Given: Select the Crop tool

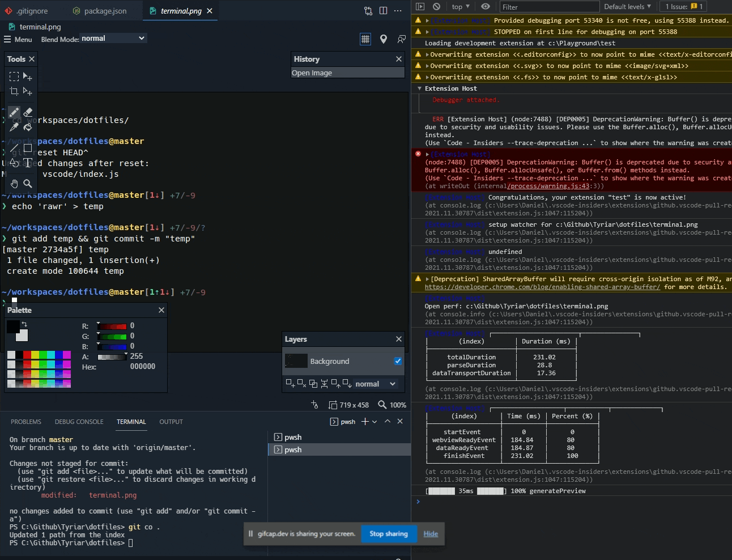Looking at the screenshot, I should click(x=14, y=91).
